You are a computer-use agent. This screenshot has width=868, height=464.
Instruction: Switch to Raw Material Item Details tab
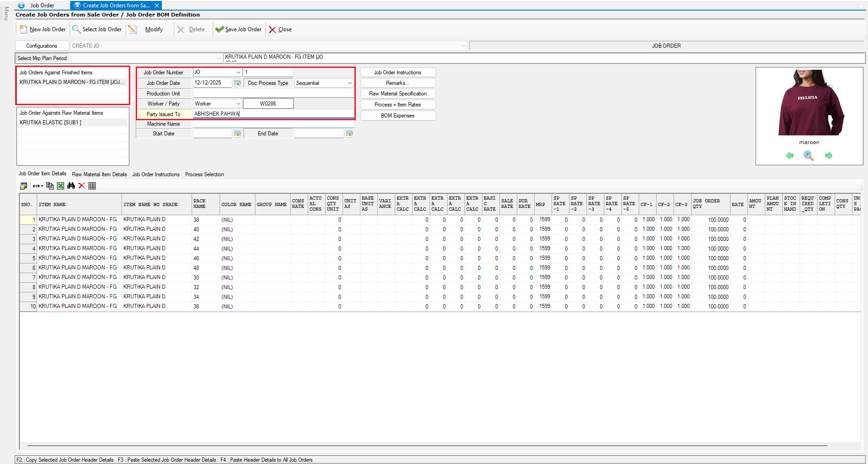[99, 174]
